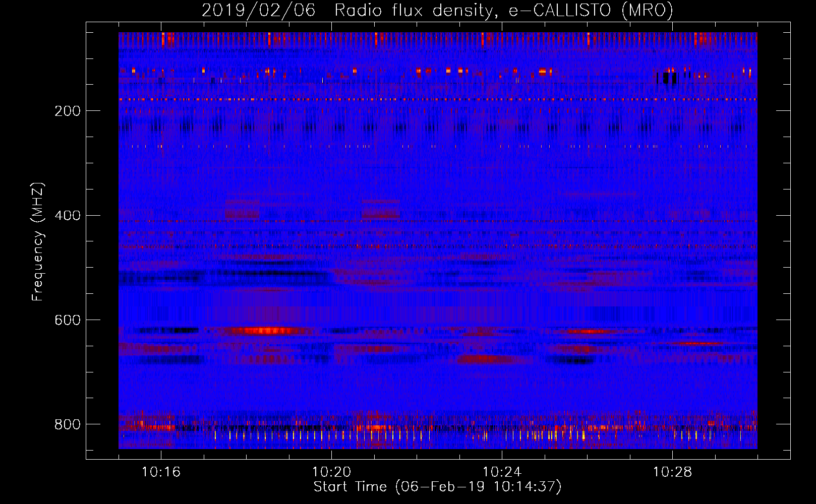Click the 200 frequency tick label
The height and width of the screenshot is (504, 816).
pos(67,111)
